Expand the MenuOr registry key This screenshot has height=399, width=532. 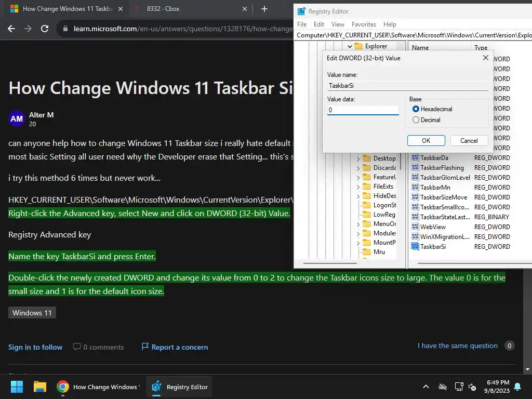click(358, 224)
